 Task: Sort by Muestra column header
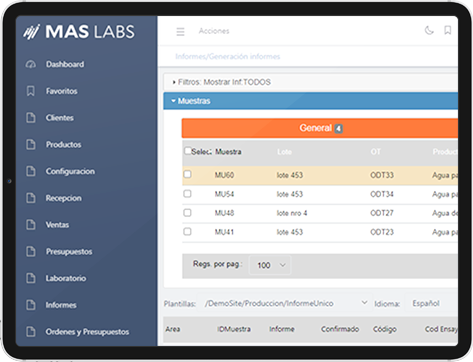click(x=228, y=152)
